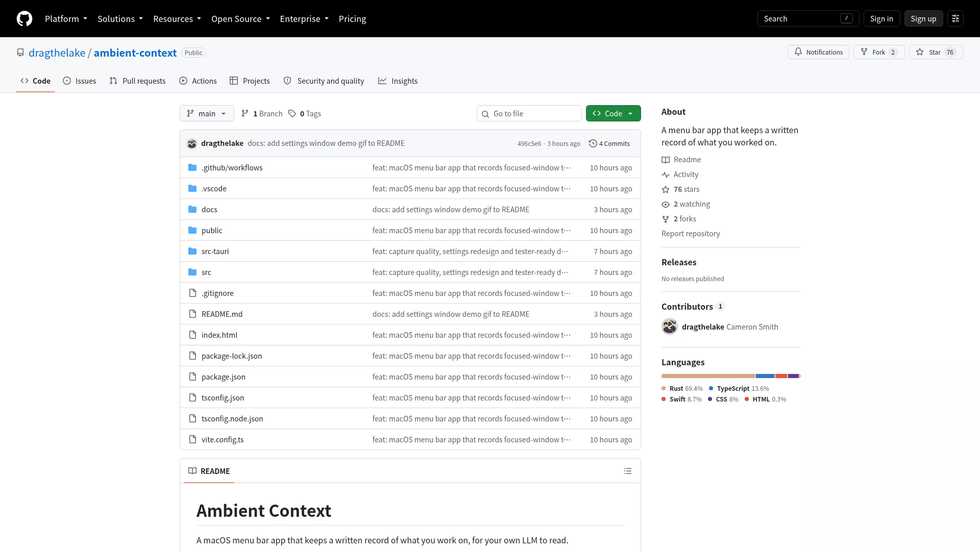This screenshot has height=551, width=980.
Task: Click the star icon in Star button
Action: 920,52
